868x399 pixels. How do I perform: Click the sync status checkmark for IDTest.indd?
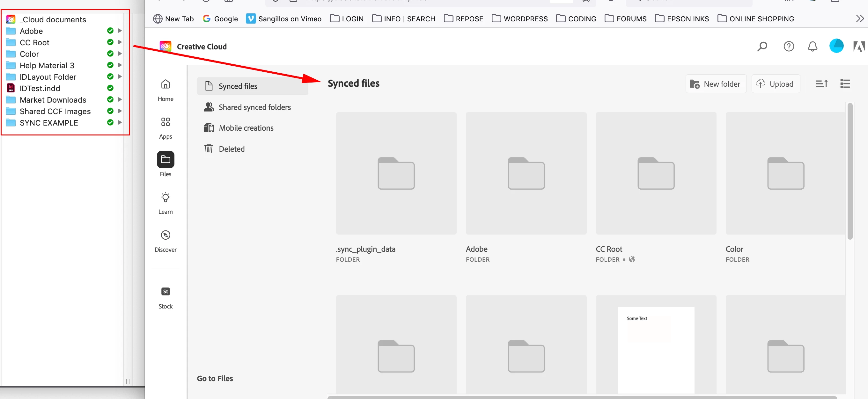point(110,88)
